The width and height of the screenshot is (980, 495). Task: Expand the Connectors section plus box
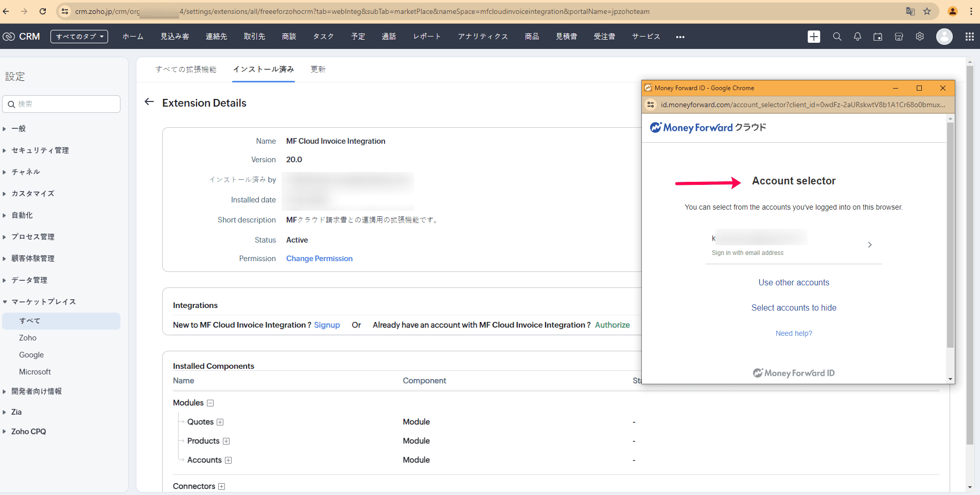[222, 487]
